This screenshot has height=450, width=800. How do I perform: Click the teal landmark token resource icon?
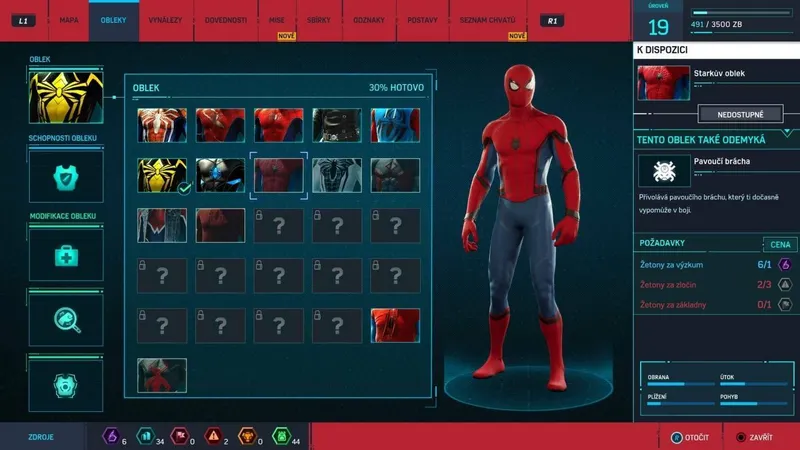pos(145,437)
